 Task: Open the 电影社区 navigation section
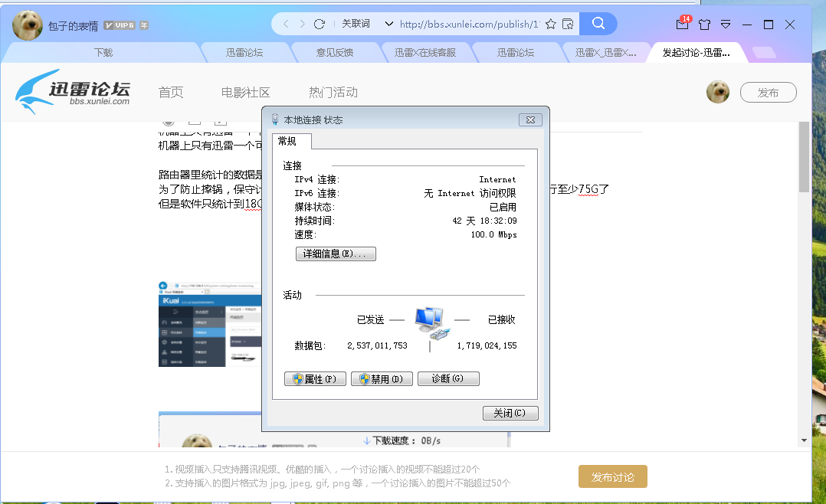[245, 91]
